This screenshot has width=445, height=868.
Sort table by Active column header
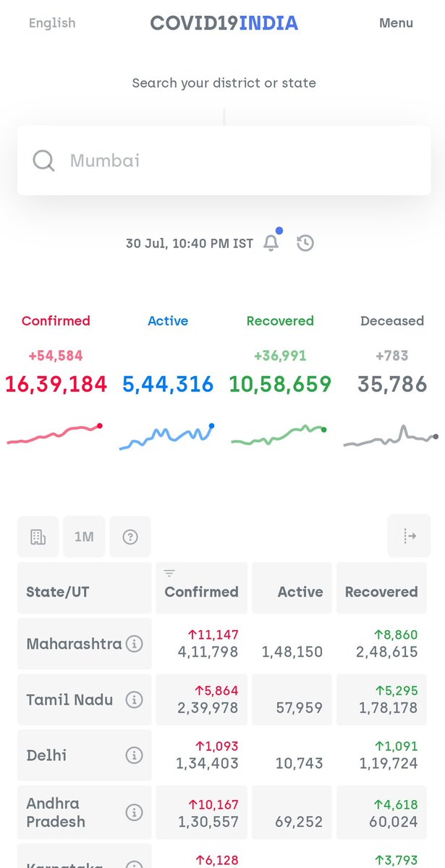pyautogui.click(x=292, y=588)
